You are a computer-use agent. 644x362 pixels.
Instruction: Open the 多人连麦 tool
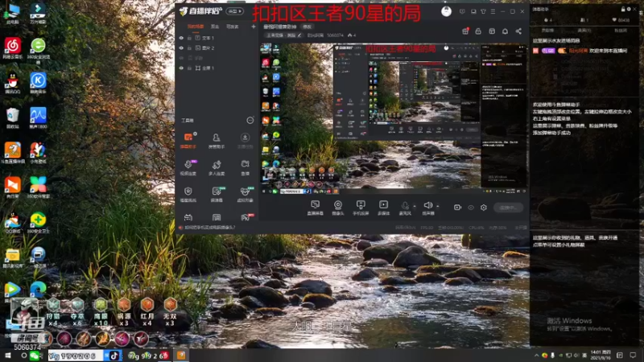coord(217,167)
